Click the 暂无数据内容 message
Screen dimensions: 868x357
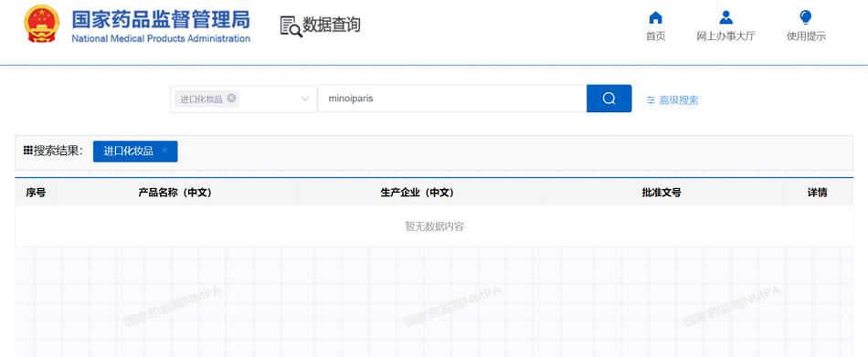(434, 226)
